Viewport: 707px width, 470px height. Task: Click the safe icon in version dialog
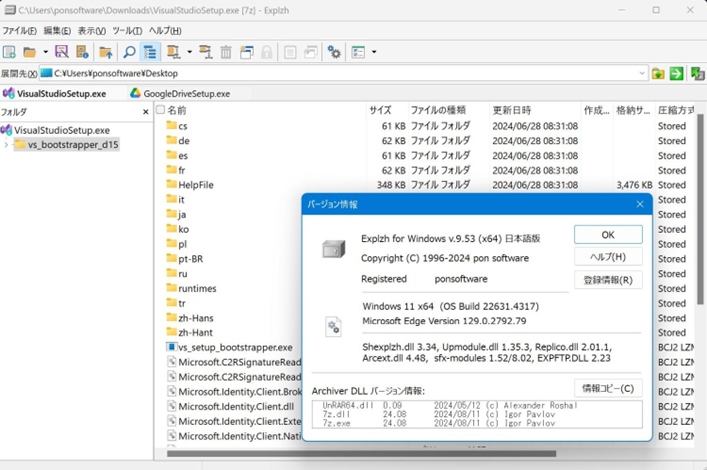[x=334, y=249]
